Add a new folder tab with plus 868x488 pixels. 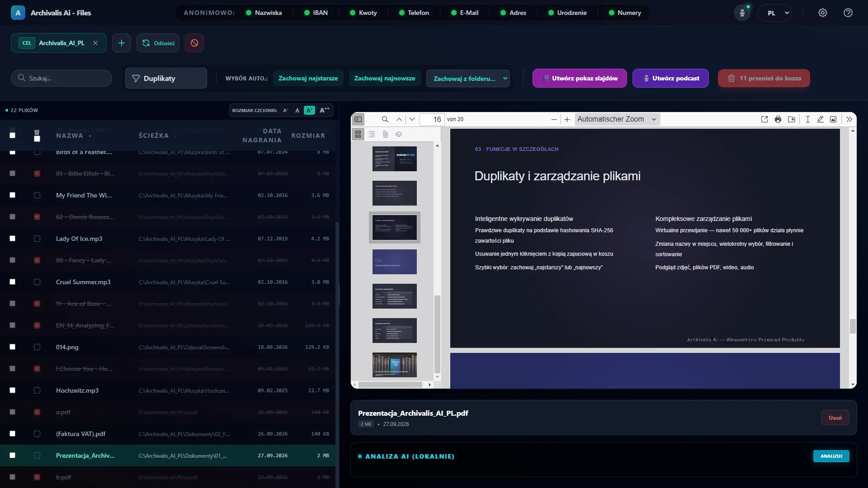(x=122, y=43)
